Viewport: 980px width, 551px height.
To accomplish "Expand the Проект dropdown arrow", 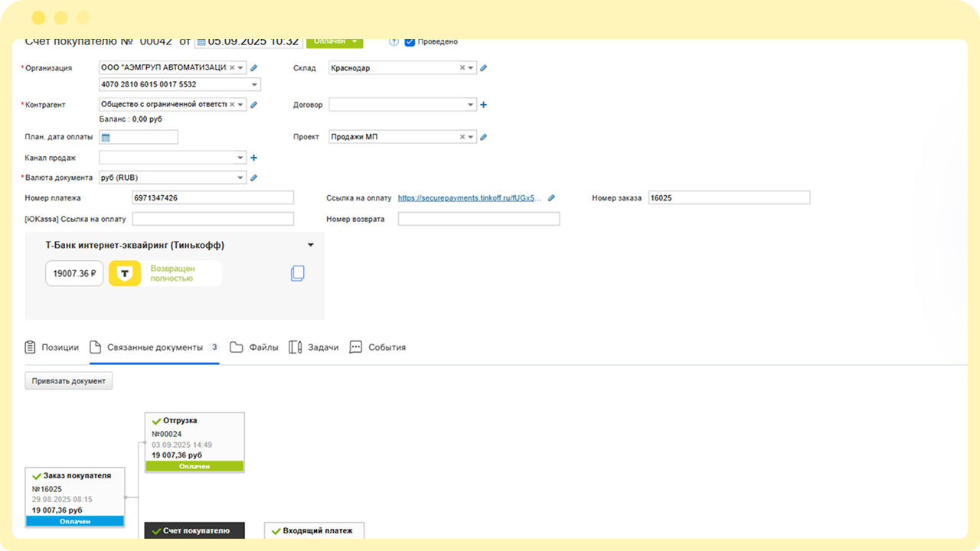I will coord(471,137).
